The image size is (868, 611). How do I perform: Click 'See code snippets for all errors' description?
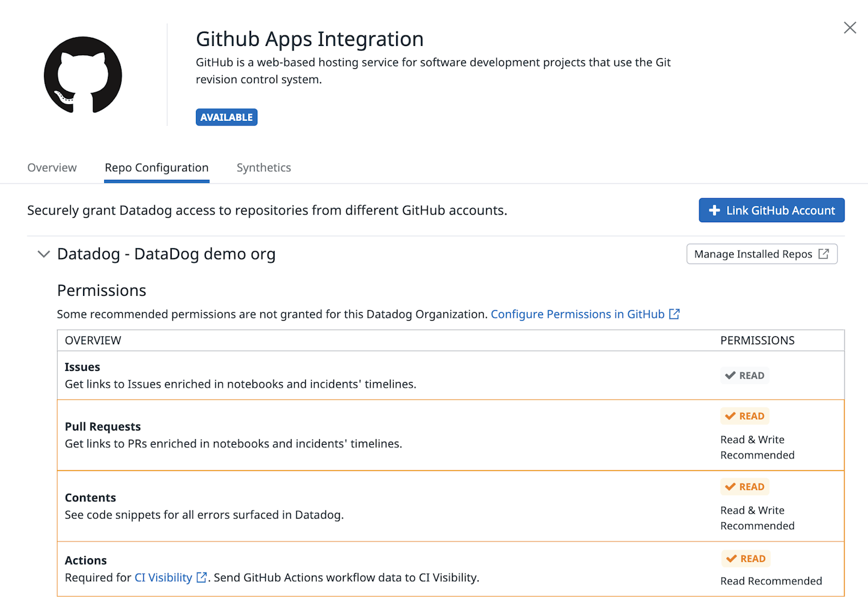pyautogui.click(x=204, y=515)
